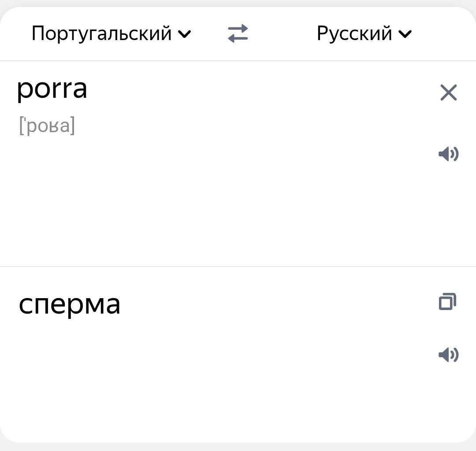Copy the translation to the clipboard
476x451 pixels.
click(448, 302)
